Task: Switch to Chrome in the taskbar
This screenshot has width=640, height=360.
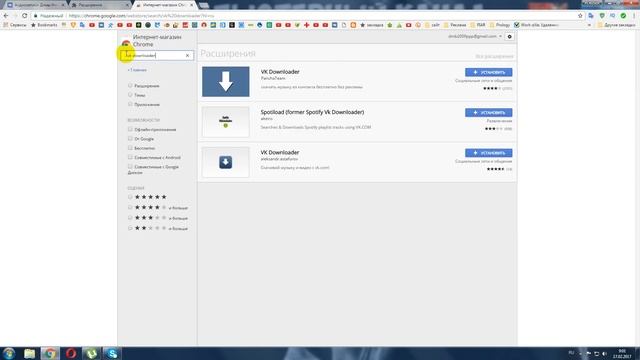Action: click(x=50, y=353)
